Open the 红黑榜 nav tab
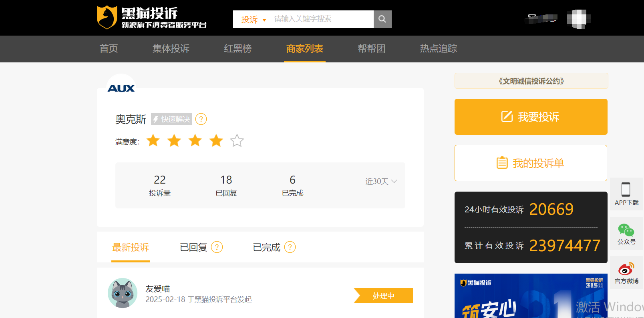644x318 pixels. point(238,49)
